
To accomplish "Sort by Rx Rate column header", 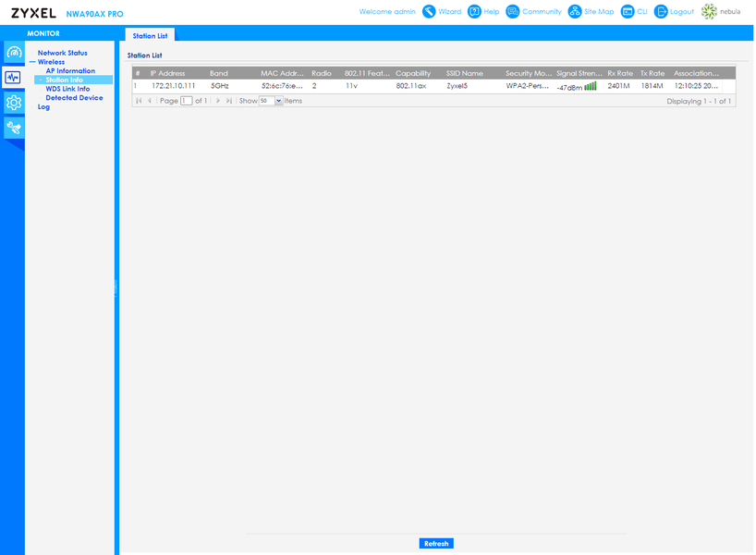I will tap(620, 73).
